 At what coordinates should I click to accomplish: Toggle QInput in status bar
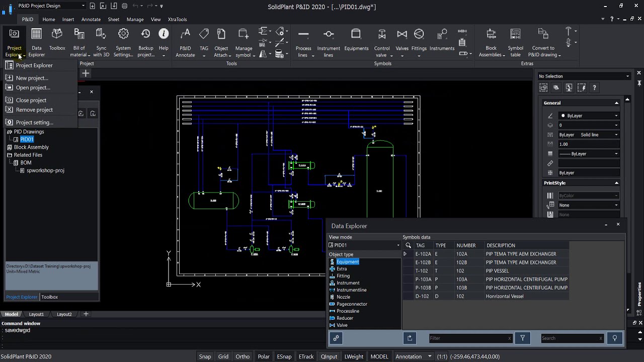(329, 356)
